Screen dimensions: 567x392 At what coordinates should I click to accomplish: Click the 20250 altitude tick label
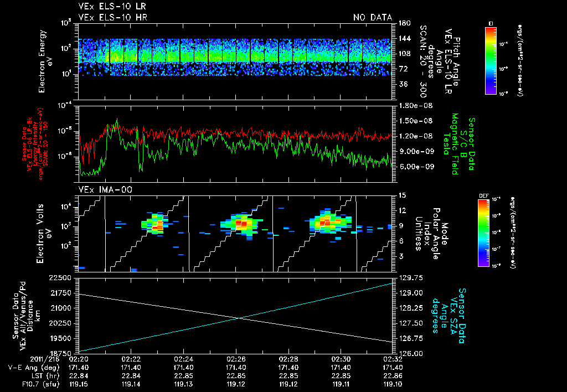[x=60, y=323]
